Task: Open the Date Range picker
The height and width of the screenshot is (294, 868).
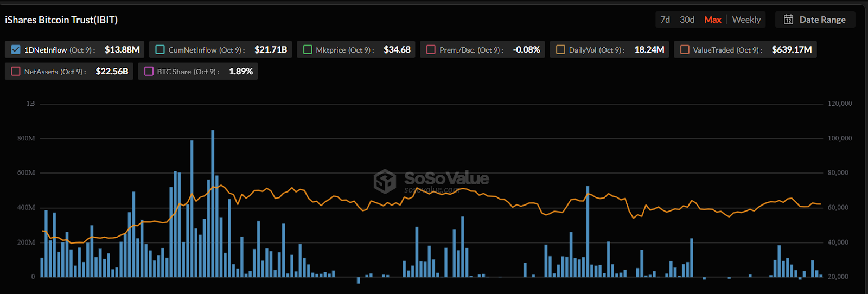Action: pos(815,20)
